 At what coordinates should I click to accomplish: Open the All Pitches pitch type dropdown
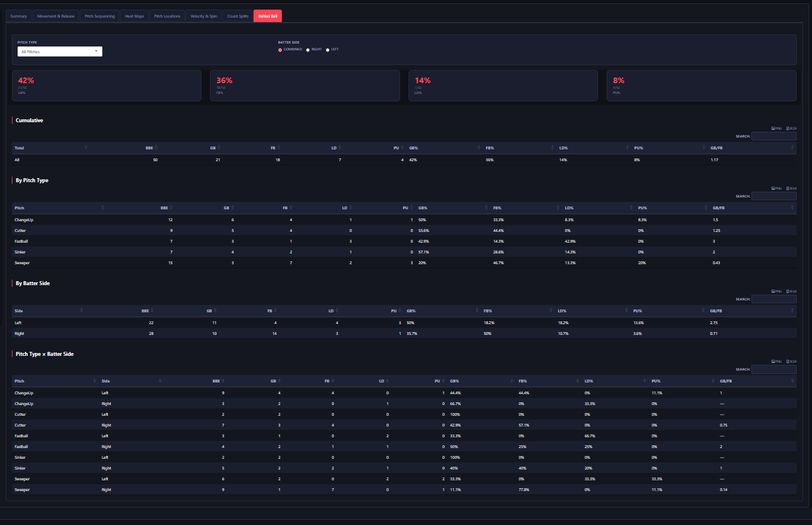pyautogui.click(x=60, y=51)
